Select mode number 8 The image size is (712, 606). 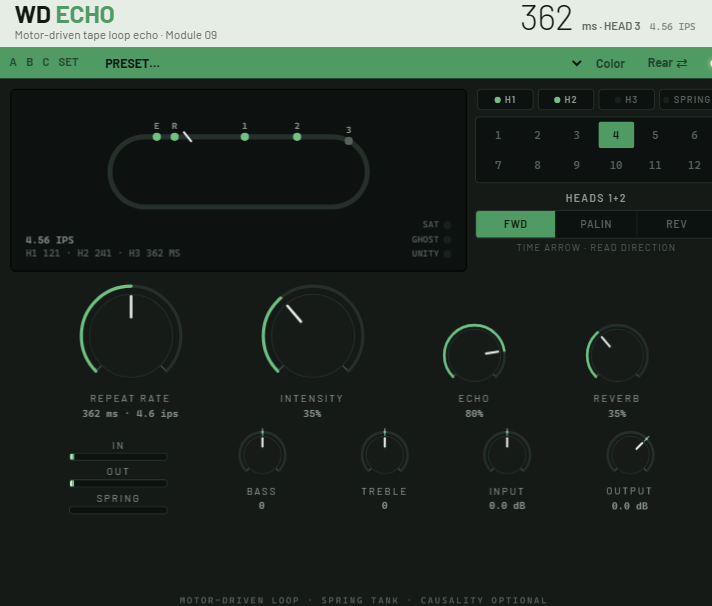point(537,165)
